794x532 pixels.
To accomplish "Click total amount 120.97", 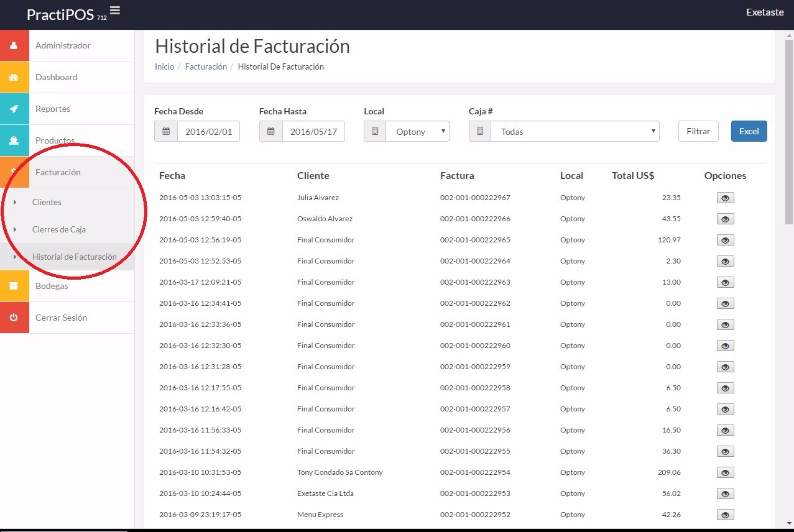I will (x=669, y=240).
